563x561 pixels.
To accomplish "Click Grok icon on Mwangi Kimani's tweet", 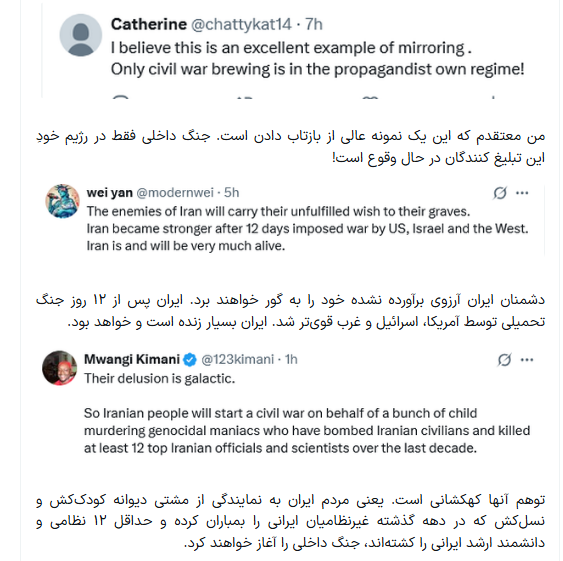I will 504,360.
